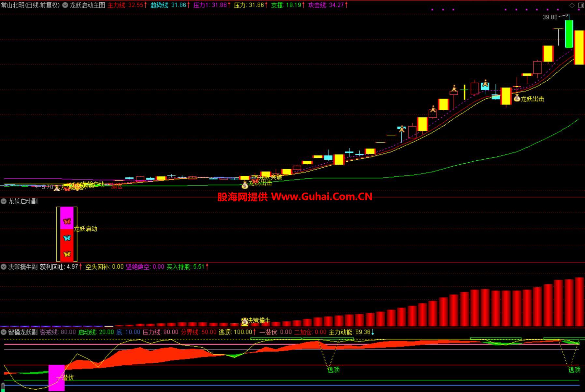
Task: Click the 龙妖突破 signal label
Action: point(270,178)
